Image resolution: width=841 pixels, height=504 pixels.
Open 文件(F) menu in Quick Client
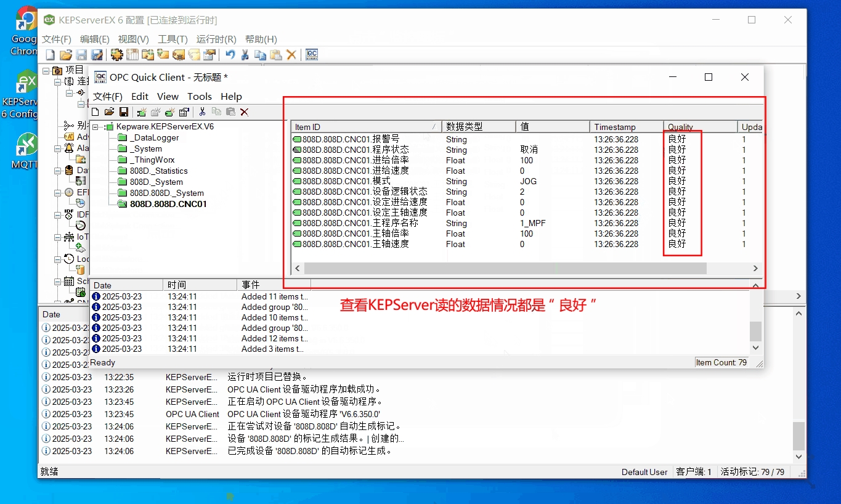coord(108,97)
